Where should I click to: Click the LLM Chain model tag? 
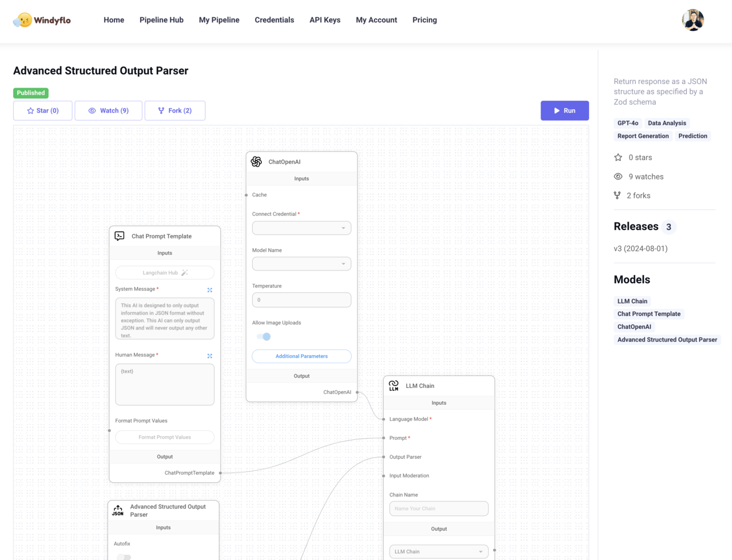(632, 301)
